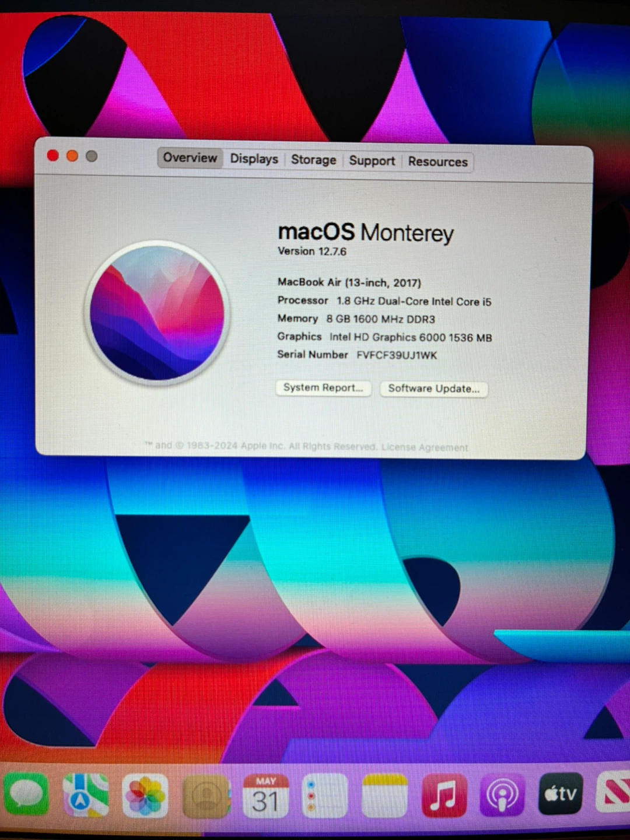Open Calendar showing May 31

265,796
